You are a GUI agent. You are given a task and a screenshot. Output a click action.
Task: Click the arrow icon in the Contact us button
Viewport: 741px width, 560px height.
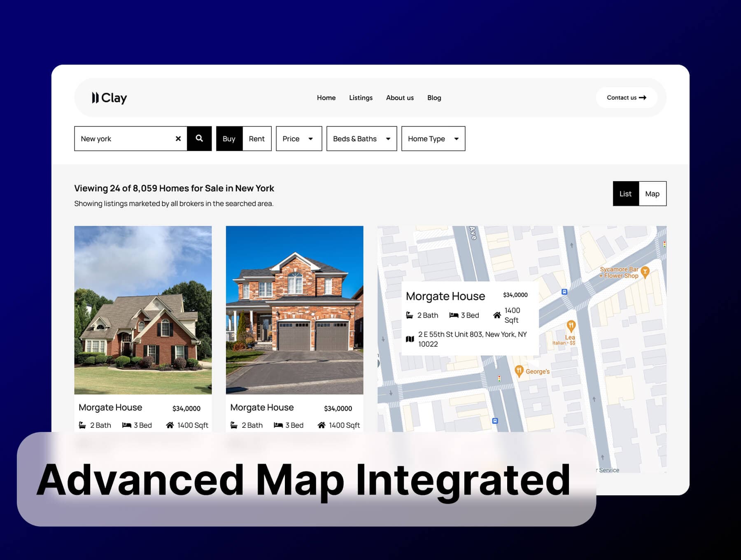642,98
